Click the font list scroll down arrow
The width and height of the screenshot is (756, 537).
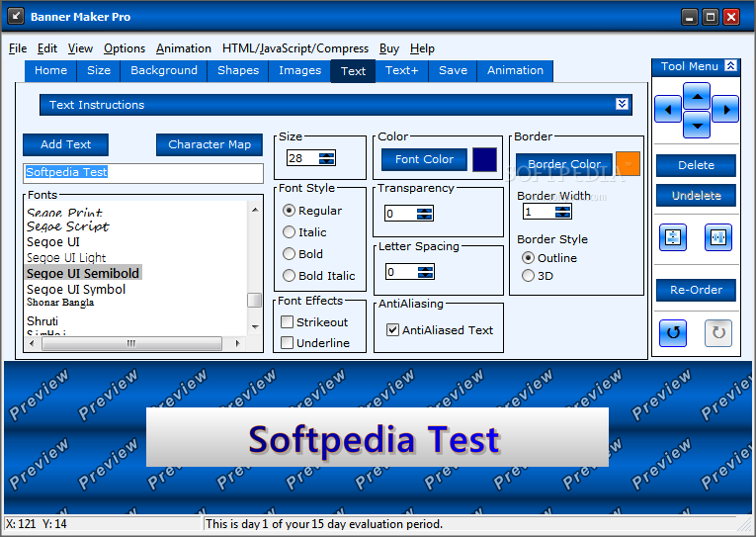(x=255, y=327)
